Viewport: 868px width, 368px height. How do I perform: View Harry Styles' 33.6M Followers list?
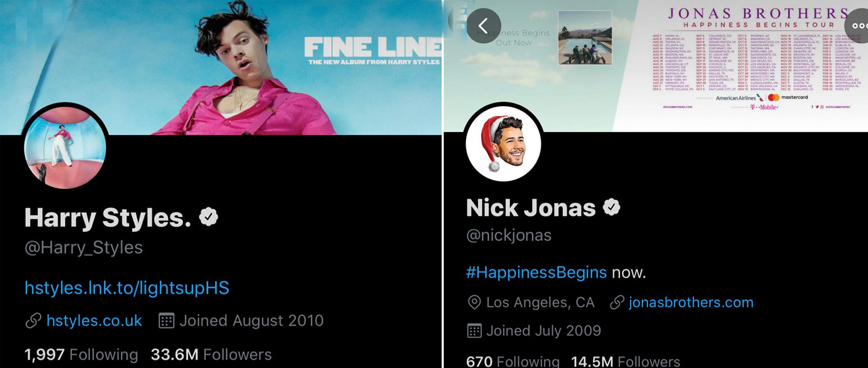click(x=211, y=355)
